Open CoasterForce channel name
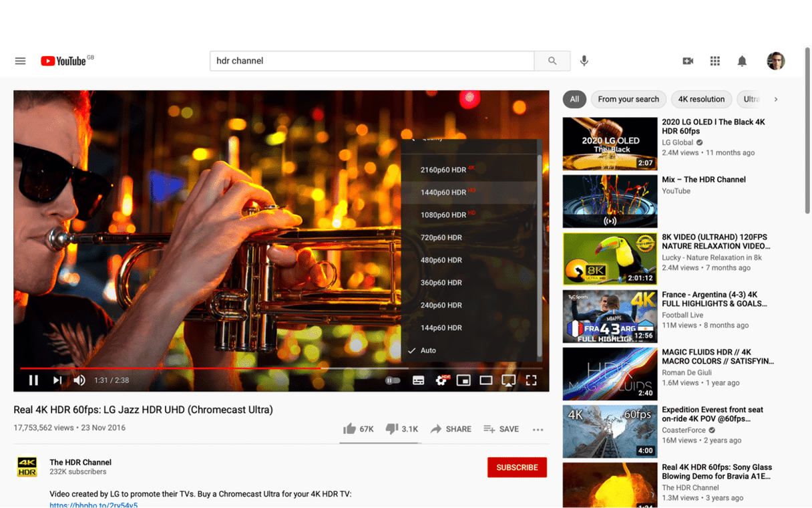This screenshot has width=812, height=508. tap(684, 430)
